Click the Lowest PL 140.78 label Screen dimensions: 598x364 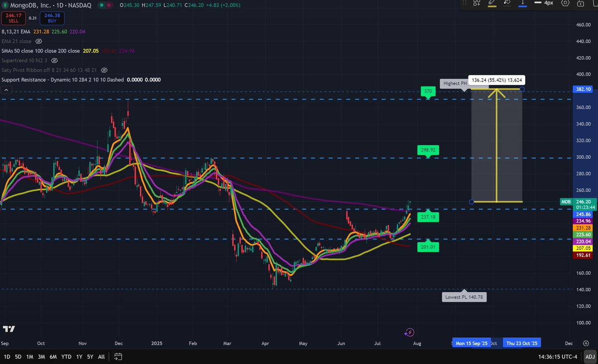point(464,296)
